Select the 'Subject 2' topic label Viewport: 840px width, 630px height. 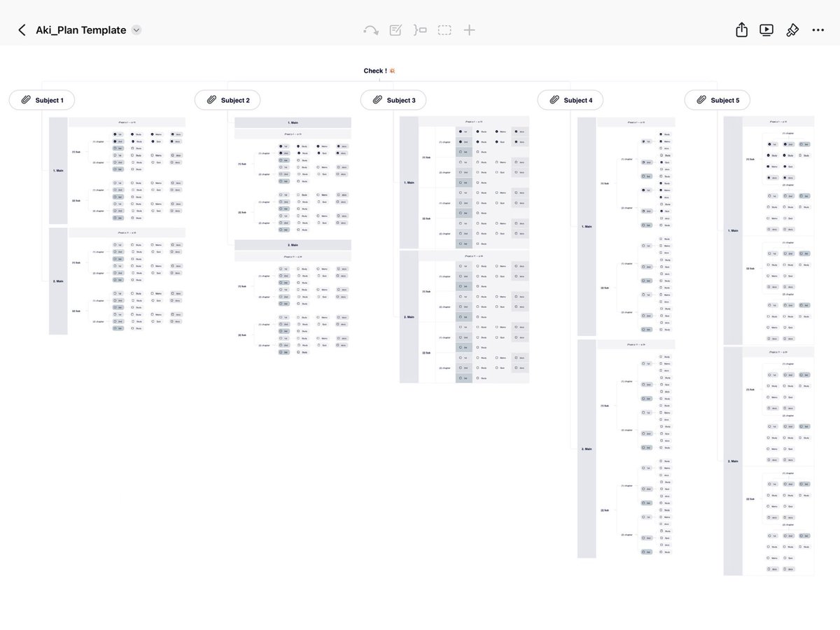(x=235, y=100)
